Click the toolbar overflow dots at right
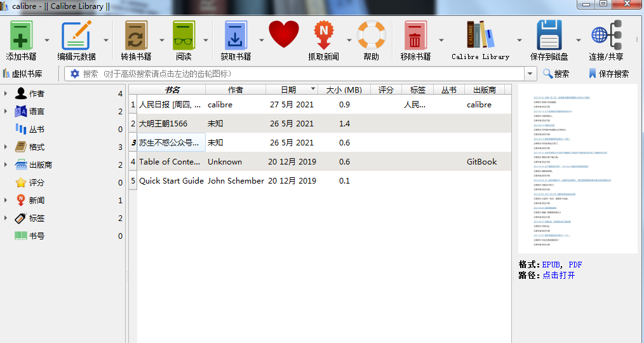The height and width of the screenshot is (343, 644). tap(637, 40)
